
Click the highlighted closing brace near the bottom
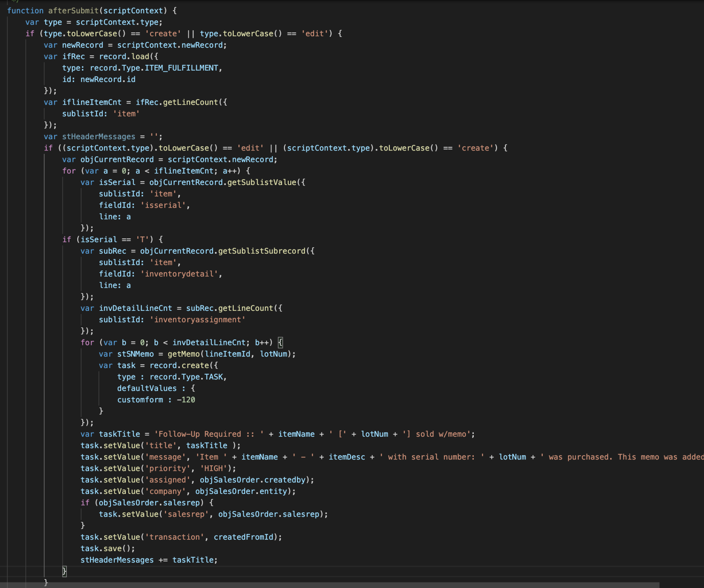tap(64, 571)
